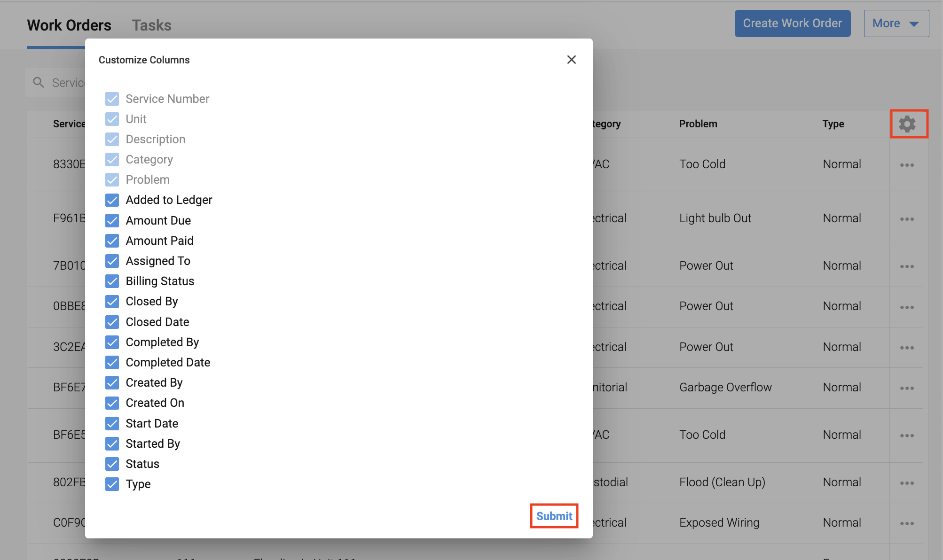Image resolution: width=943 pixels, height=560 pixels.
Task: Toggle the Started By checkbox
Action: tap(112, 444)
